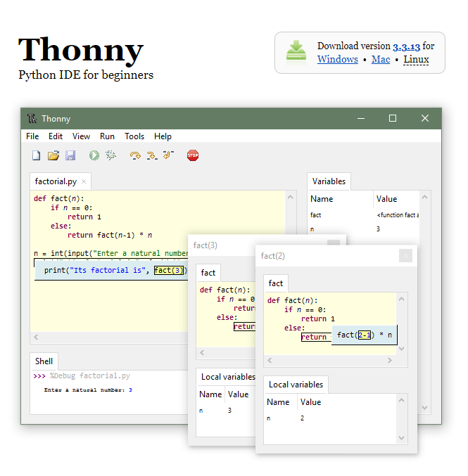Open the Edit menu

(x=56, y=136)
